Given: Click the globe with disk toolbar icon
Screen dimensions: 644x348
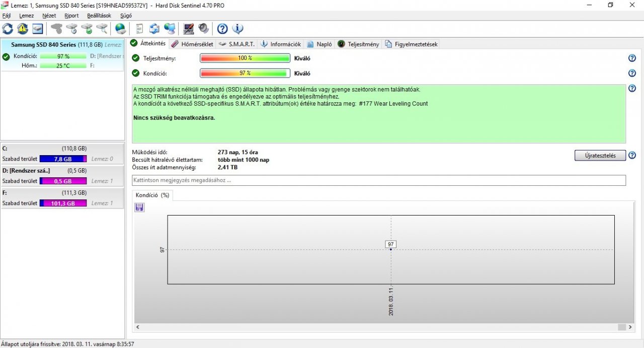Looking at the screenshot, I should click(x=120, y=28).
